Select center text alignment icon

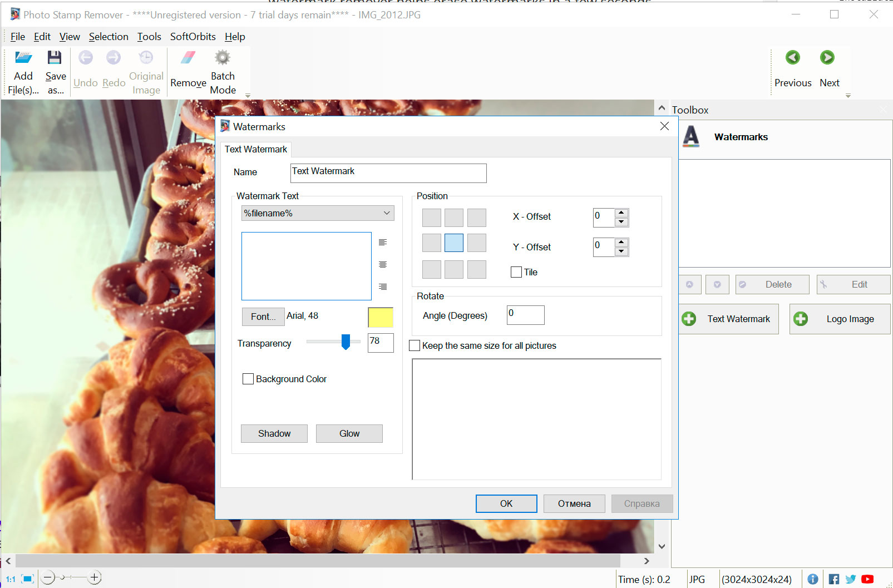coord(382,264)
